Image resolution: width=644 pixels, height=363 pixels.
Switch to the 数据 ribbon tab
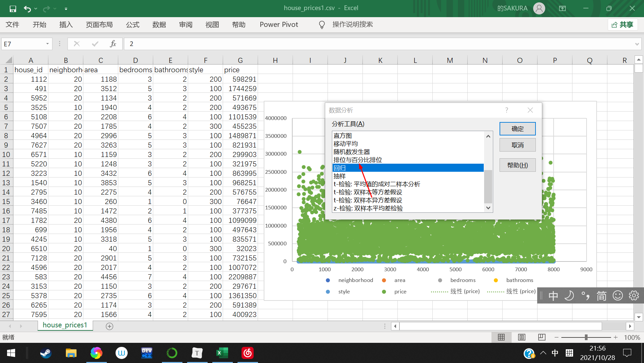(159, 25)
